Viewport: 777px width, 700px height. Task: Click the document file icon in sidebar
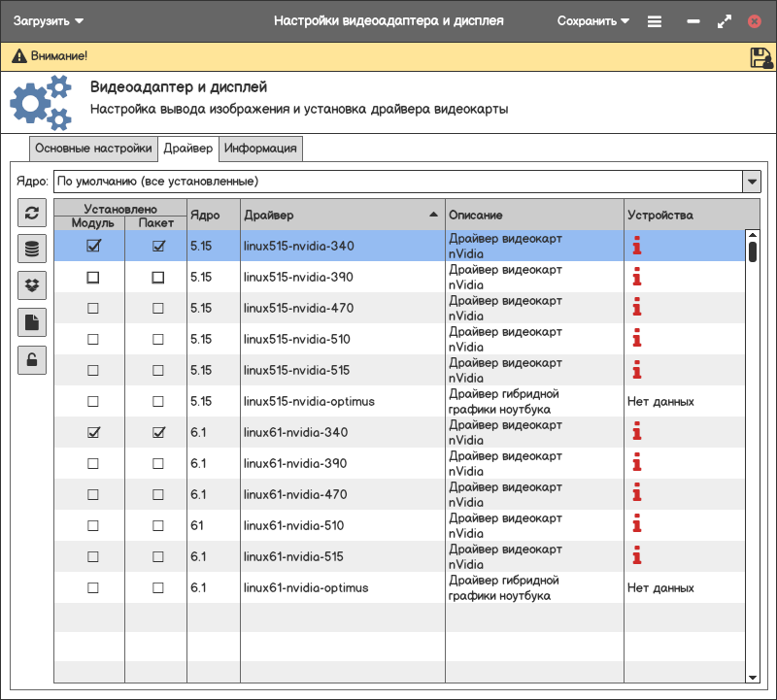[32, 322]
